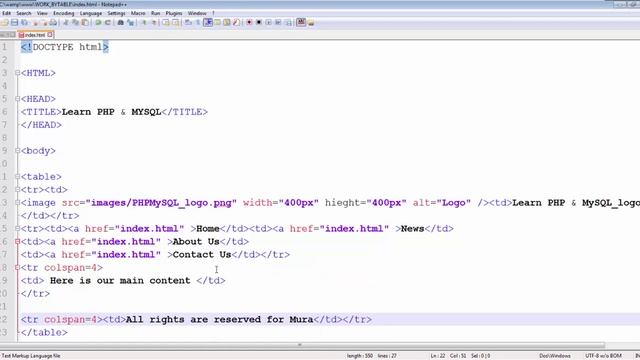Collapse first tr colspan=4 fold
This screenshot has width=640, height=360.
17,268
